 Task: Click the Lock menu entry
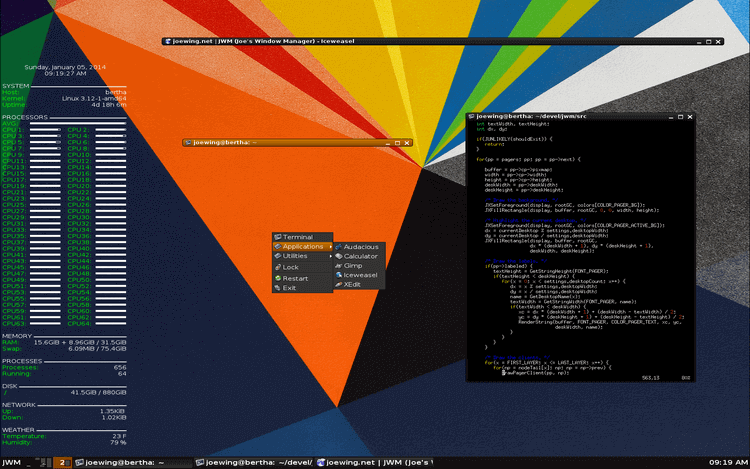291,267
